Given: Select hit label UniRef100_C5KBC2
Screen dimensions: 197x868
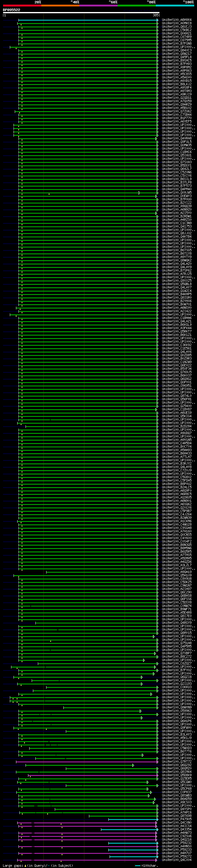Looking at the screenshot, I should pyautogui.click(x=177, y=30).
